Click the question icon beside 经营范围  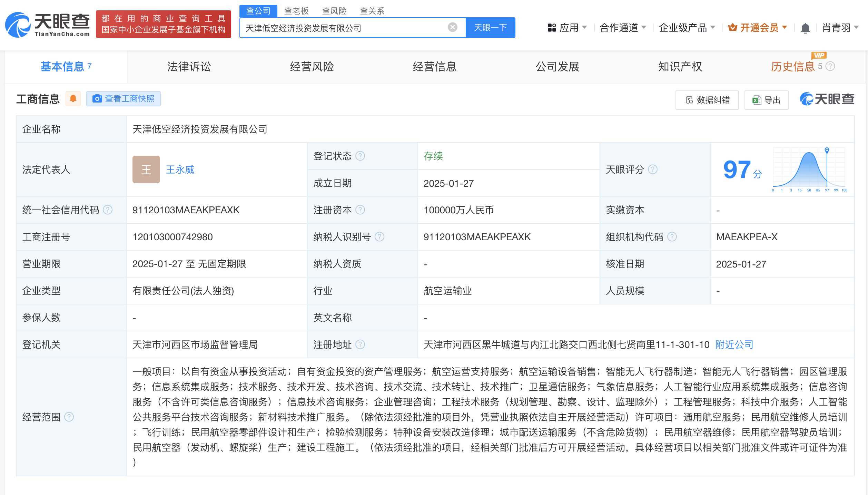(69, 417)
